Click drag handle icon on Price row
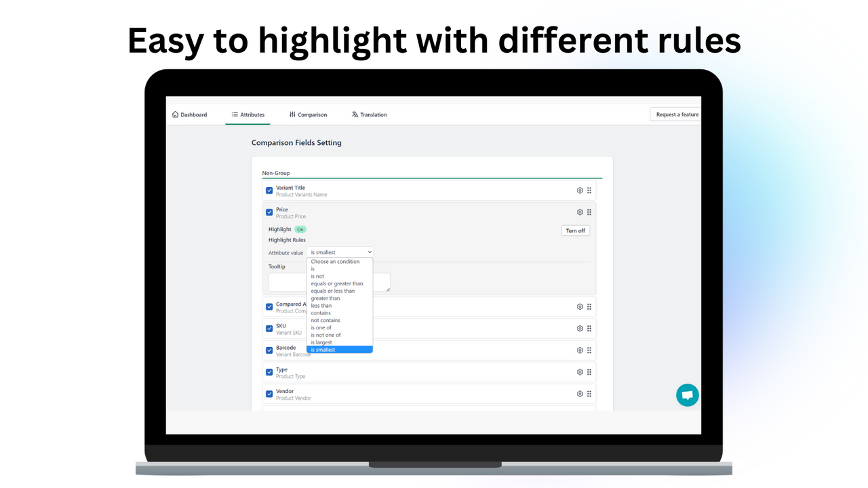Screen dimensions: 868x488 pyautogui.click(x=589, y=212)
